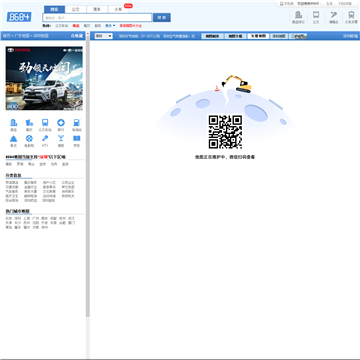Screen dimensions: 360x360
Task: Click the blue 搜索 search button
Action: pos(162,18)
